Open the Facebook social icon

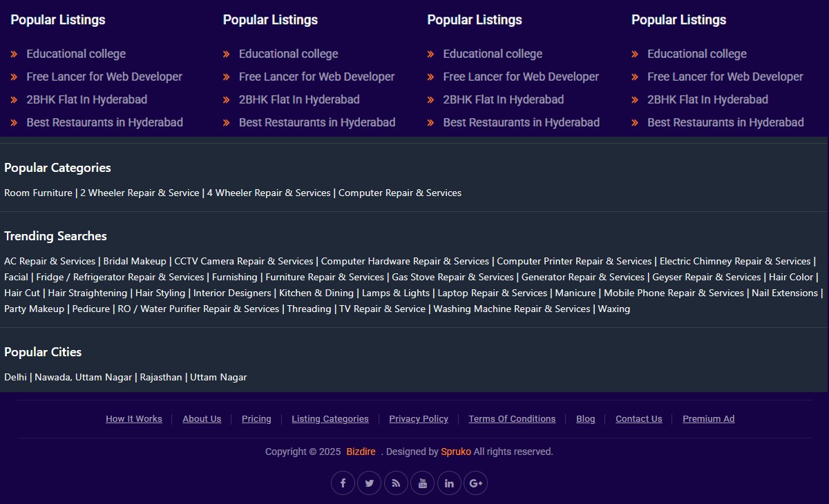pyautogui.click(x=343, y=483)
